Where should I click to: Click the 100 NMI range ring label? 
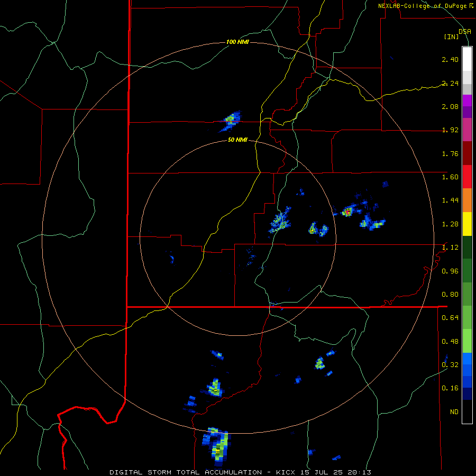[x=237, y=42]
